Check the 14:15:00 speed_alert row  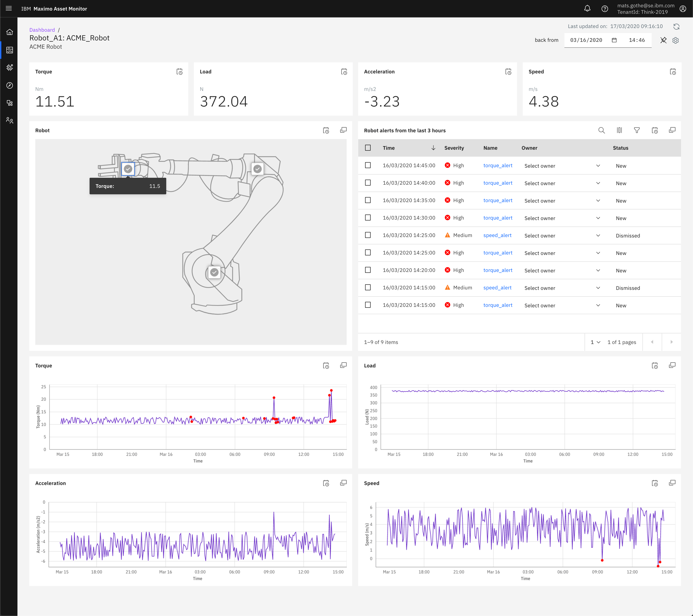point(368,287)
